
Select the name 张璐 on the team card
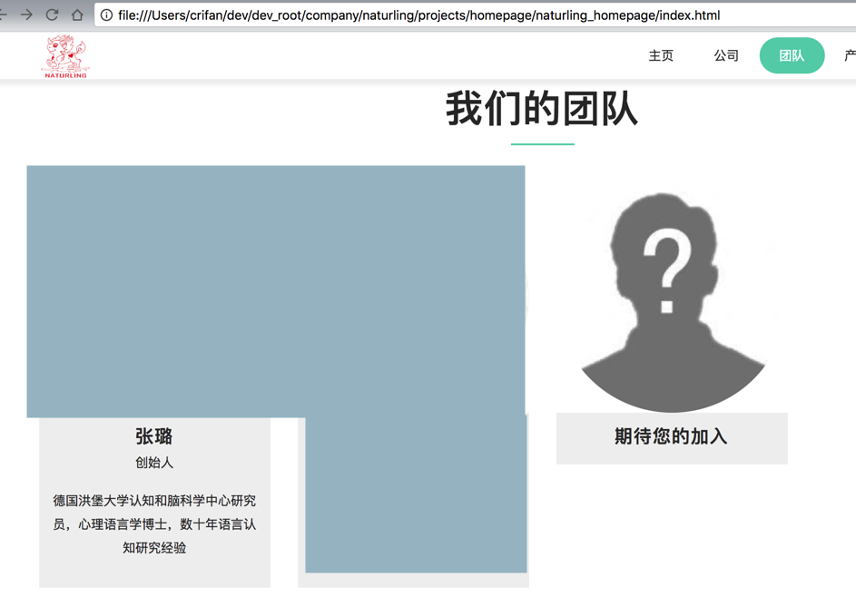[x=154, y=436]
